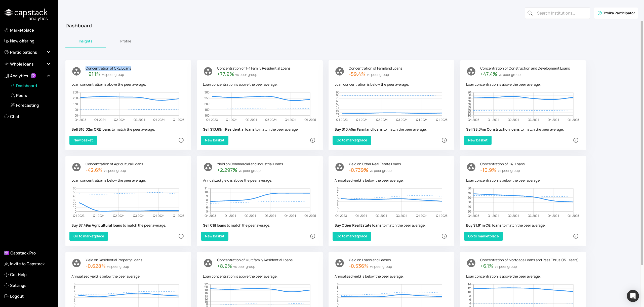This screenshot has height=307, width=644.
Task: Expand the Participations menu chevron
Action: click(x=49, y=52)
